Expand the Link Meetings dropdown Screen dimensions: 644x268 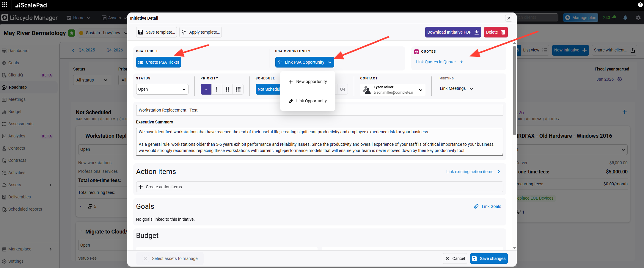[456, 89]
